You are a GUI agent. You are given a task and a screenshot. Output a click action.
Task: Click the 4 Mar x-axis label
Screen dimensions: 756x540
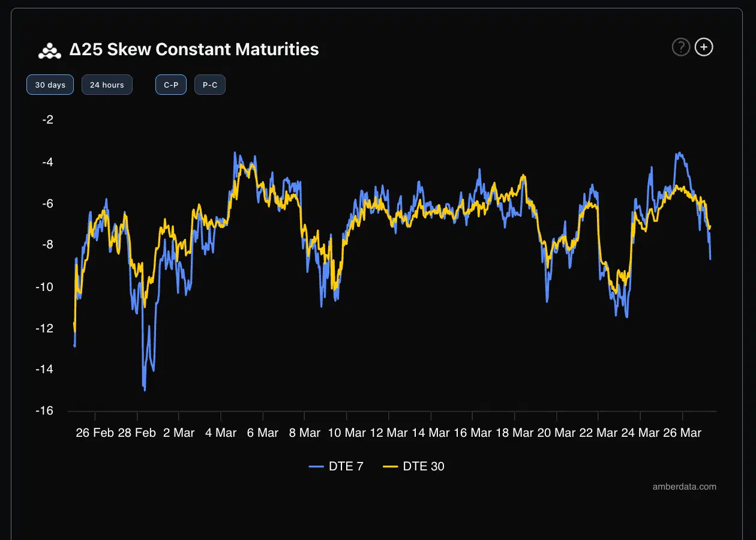coord(221,433)
